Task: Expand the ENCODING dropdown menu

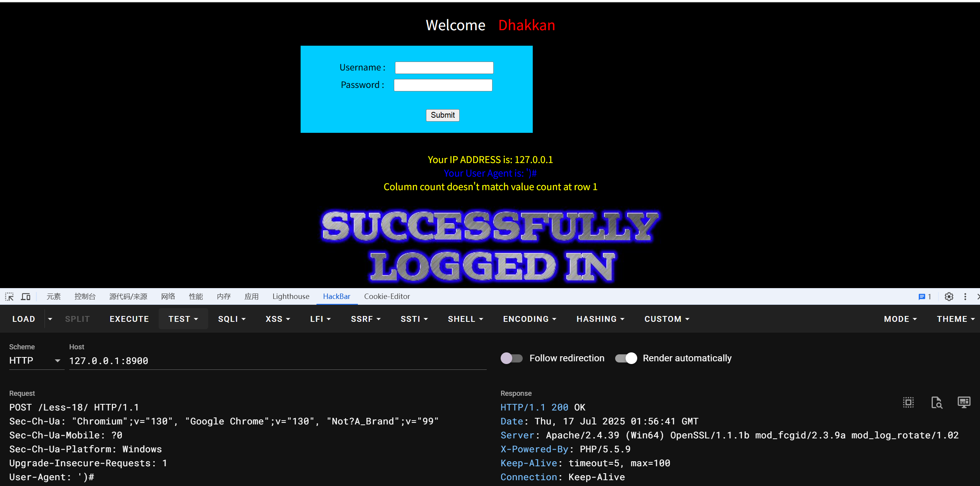Action: coord(529,319)
